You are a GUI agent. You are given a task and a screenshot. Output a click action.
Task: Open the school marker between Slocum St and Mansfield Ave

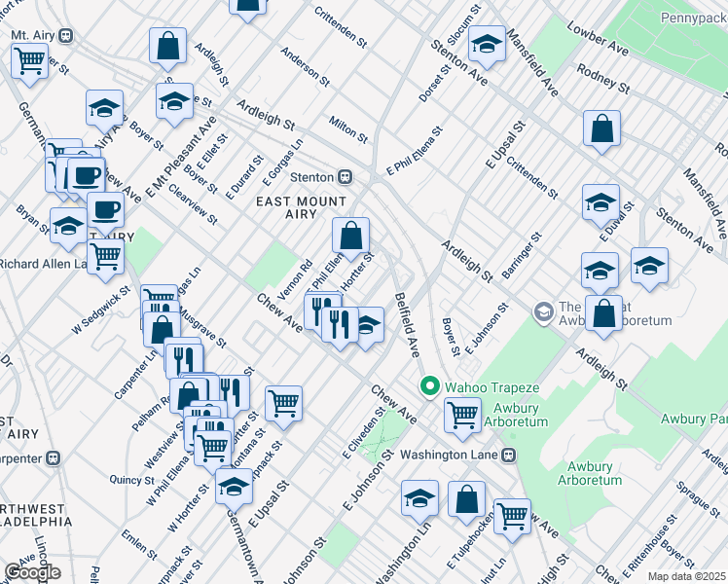point(487,46)
